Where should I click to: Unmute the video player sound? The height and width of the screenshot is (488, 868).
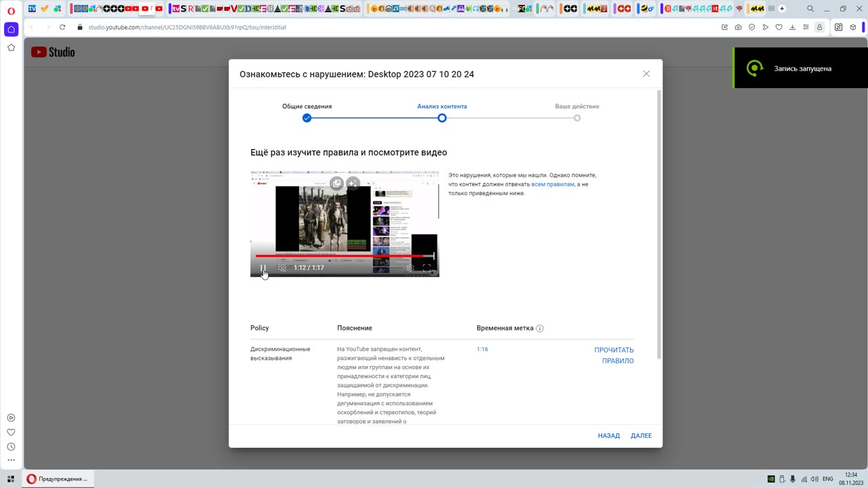pos(282,268)
